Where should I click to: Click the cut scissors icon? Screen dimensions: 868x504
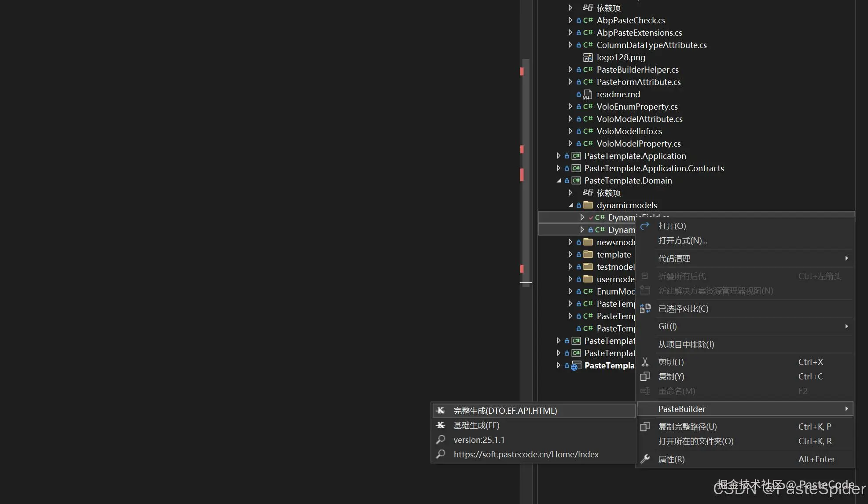click(x=645, y=362)
